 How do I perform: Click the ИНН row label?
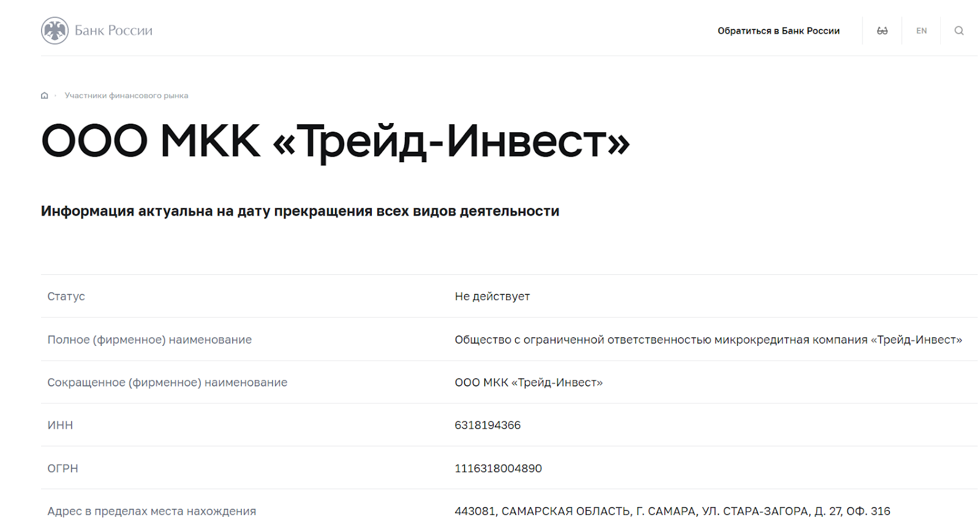pyautogui.click(x=60, y=426)
